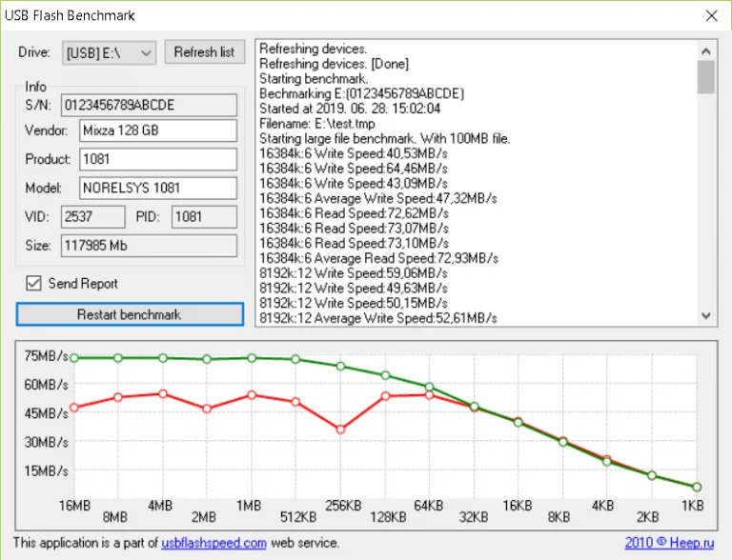Viewport: 732px width, 560px height.
Task: Toggle the Send Report checkbox
Action: pos(34,283)
